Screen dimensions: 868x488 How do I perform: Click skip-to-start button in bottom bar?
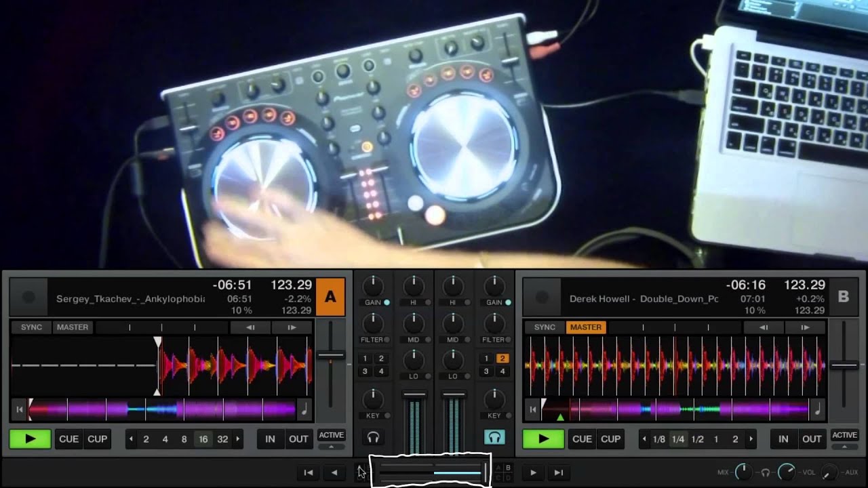click(309, 472)
